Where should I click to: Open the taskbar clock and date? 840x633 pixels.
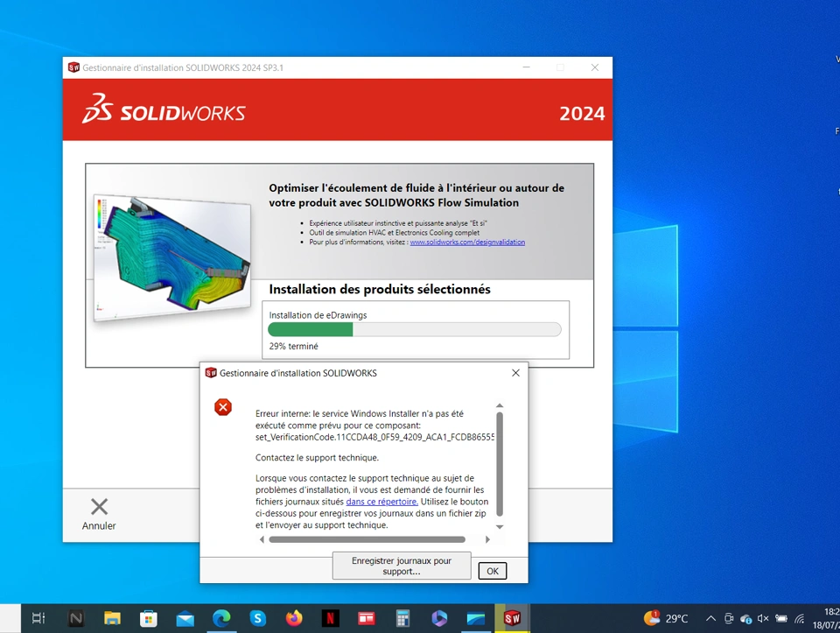[825, 618]
